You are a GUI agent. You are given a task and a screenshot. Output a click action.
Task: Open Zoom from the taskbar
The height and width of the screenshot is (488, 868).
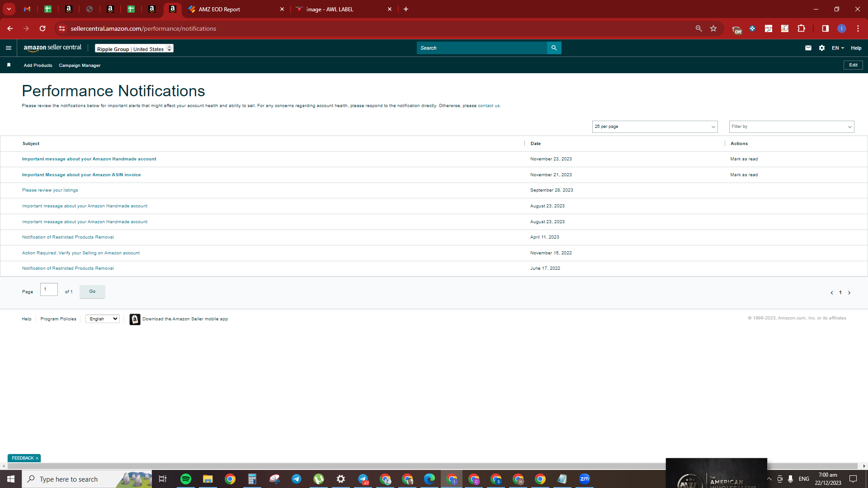pyautogui.click(x=585, y=479)
